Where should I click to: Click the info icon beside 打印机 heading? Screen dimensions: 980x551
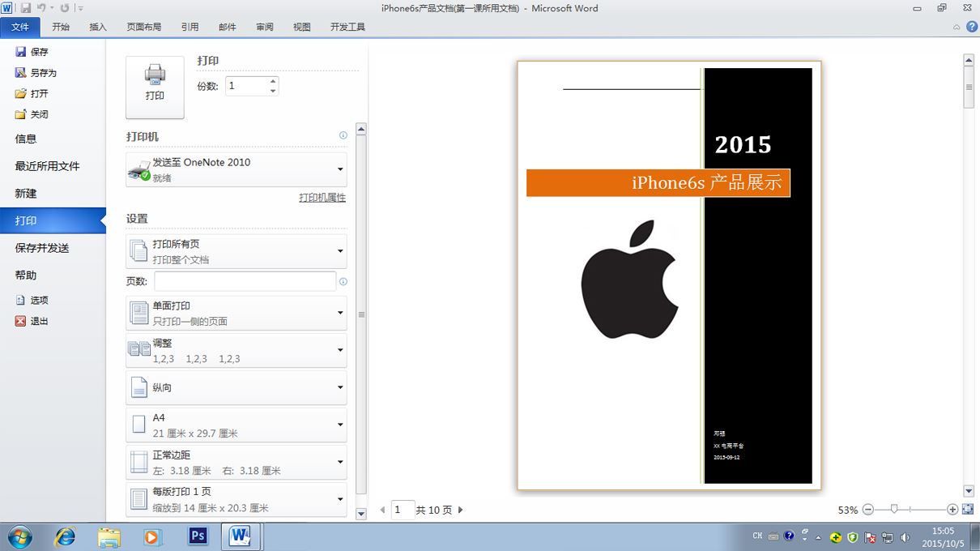[x=343, y=136]
